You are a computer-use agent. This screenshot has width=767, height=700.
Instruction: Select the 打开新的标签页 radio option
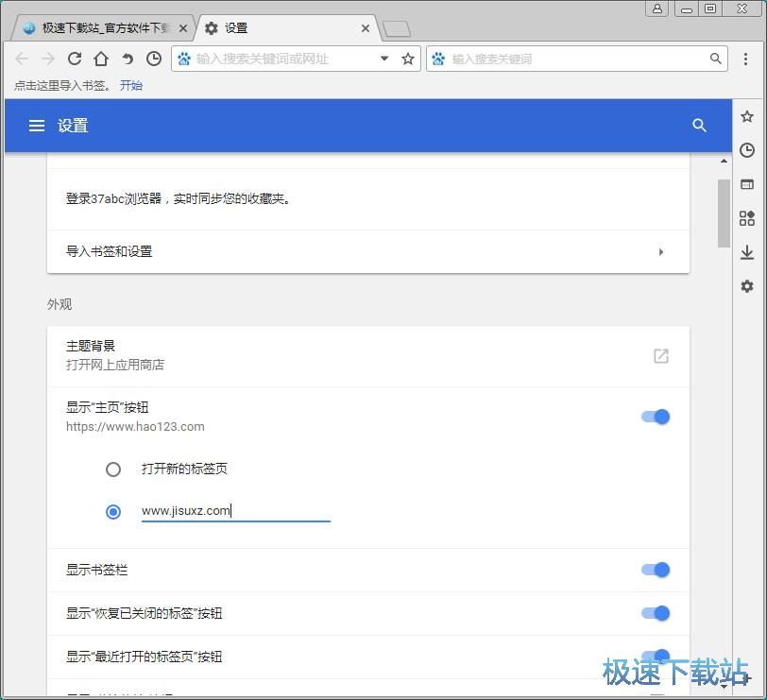[x=113, y=469]
